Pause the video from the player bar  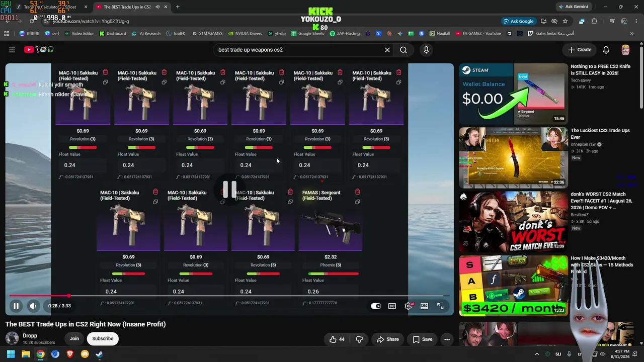coord(16,306)
